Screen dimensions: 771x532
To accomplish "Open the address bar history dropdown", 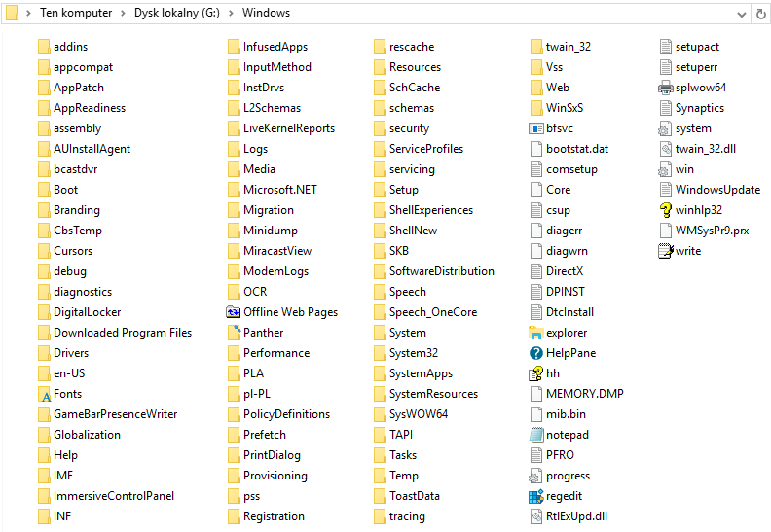I will coord(742,14).
